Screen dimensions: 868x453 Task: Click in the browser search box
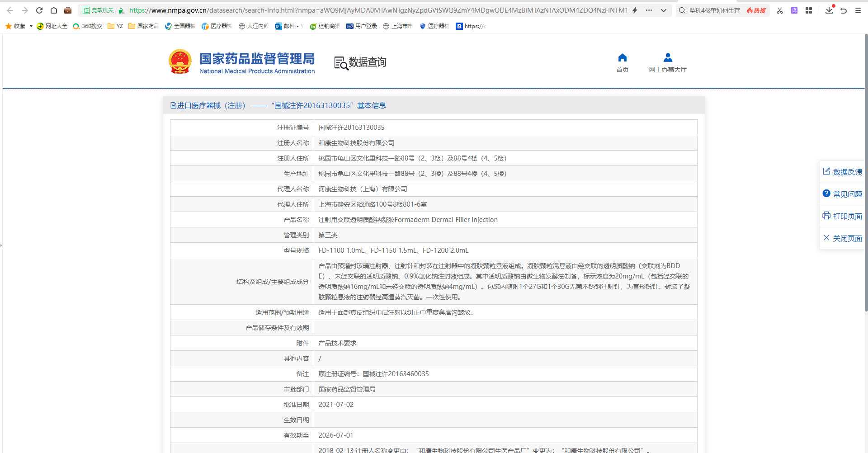point(714,10)
